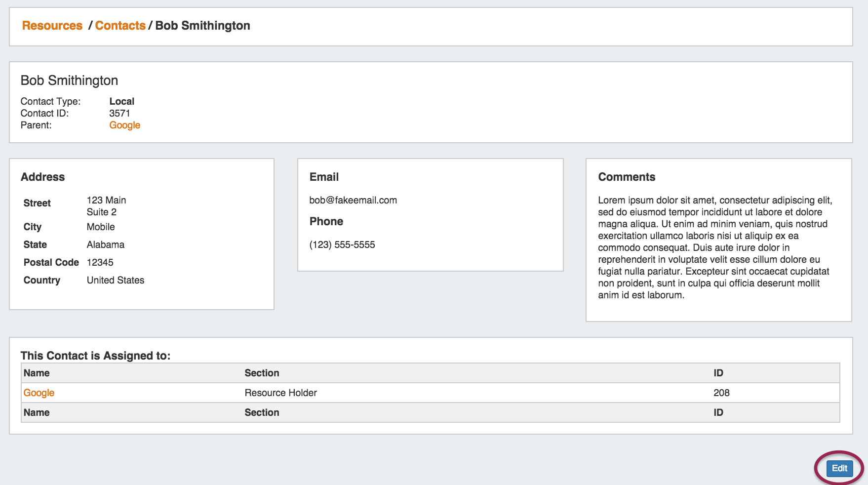
Task: Click the Contact Type value Local
Action: 121,102
